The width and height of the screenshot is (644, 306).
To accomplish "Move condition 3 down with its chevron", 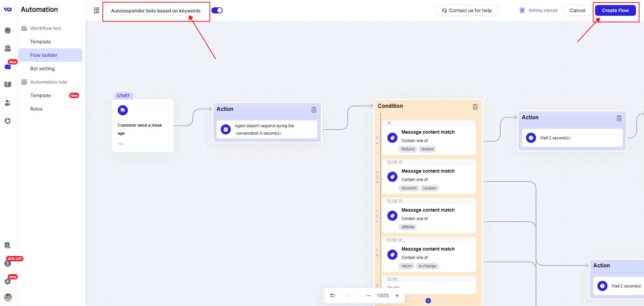I will (377, 221).
